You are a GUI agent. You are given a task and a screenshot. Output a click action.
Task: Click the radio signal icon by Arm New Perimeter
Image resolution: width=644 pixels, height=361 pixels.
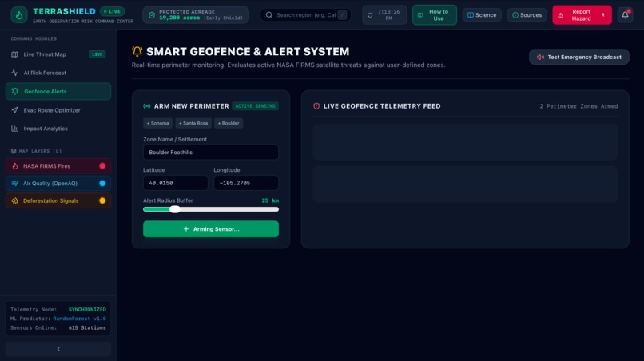click(x=147, y=106)
